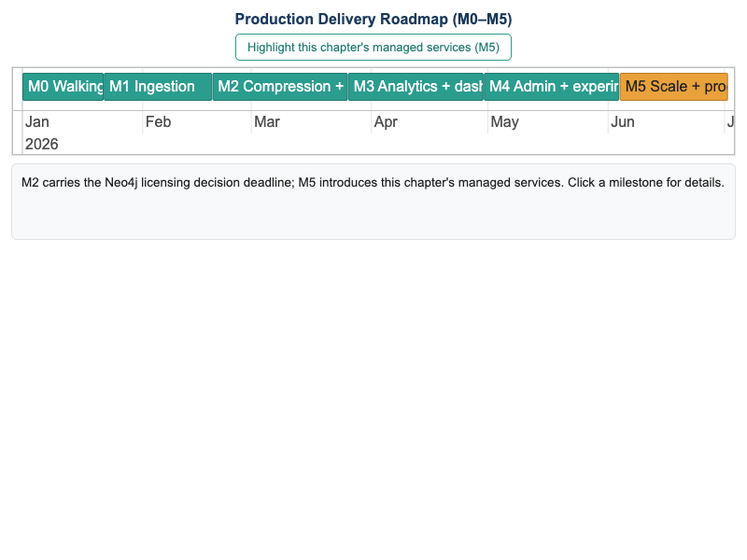The image size is (747, 560).
Task: Click the Jan month label
Action: tap(37, 122)
